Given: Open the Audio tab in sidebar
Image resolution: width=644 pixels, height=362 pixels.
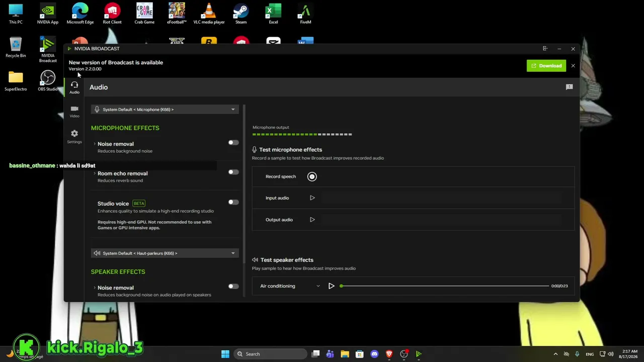Looking at the screenshot, I should (x=74, y=87).
